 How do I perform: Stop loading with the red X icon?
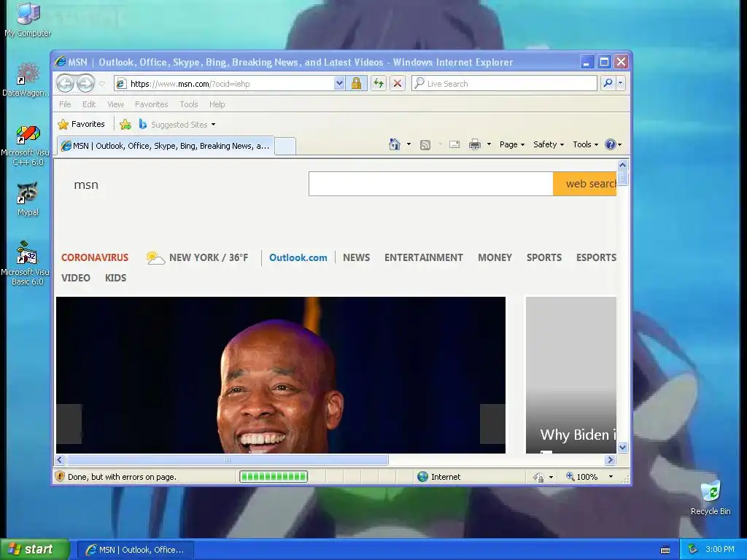(x=398, y=83)
